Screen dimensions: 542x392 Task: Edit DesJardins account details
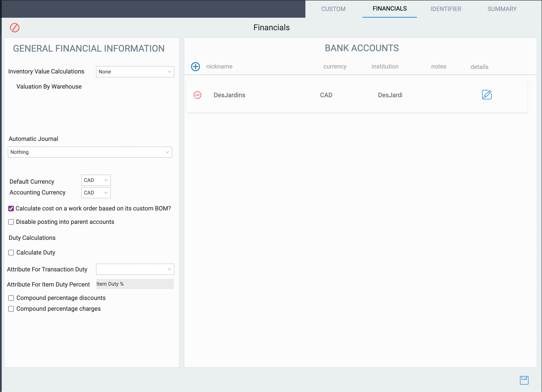[486, 95]
